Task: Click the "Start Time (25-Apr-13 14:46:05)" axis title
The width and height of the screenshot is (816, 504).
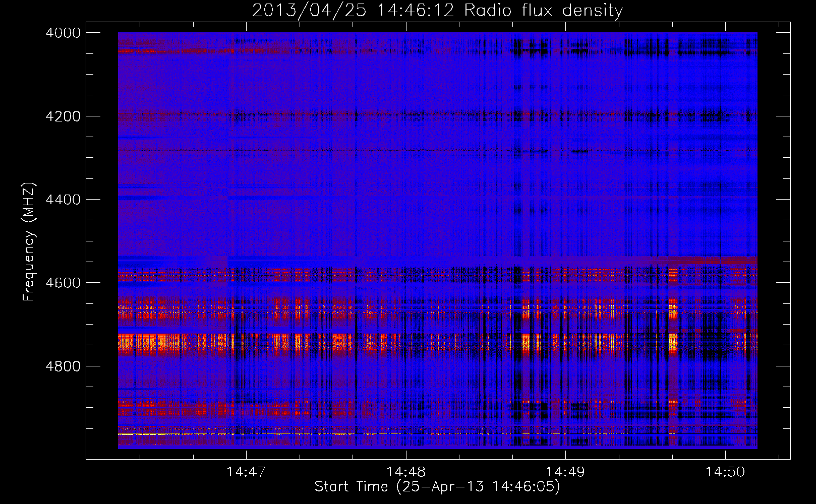Action: point(437,487)
